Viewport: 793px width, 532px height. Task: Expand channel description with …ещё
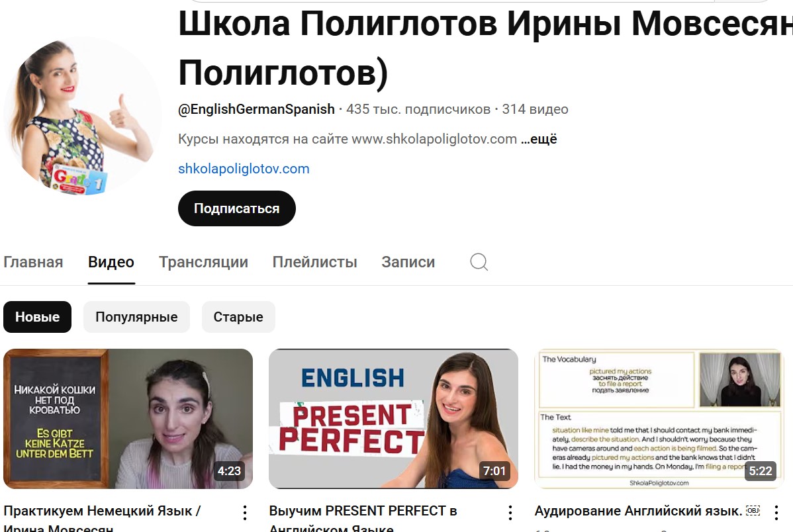(x=539, y=139)
